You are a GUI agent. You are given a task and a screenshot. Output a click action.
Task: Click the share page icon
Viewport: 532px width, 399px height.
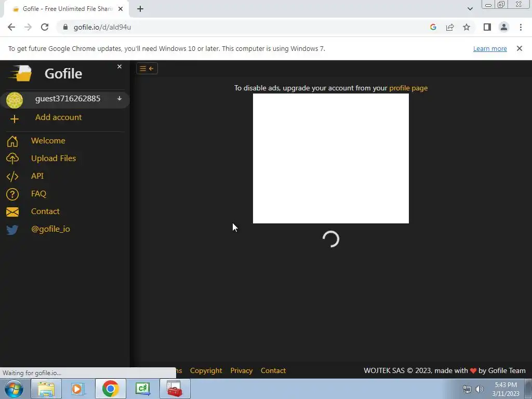coord(450,27)
